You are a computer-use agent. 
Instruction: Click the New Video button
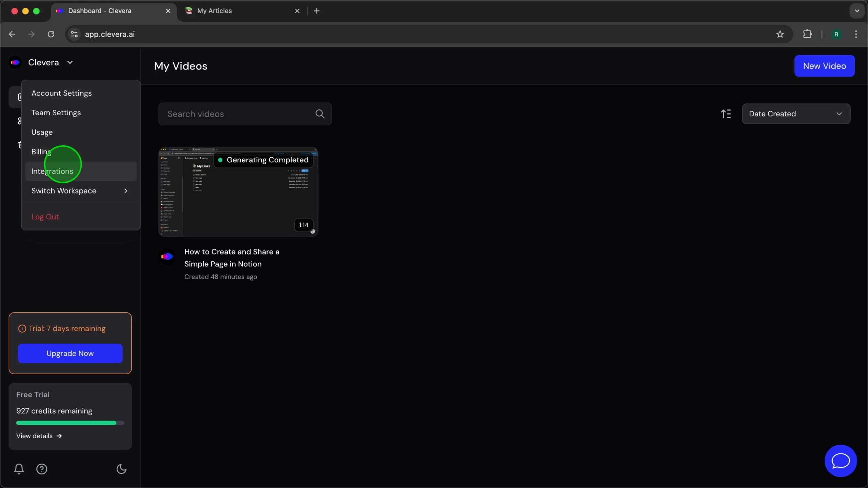pos(824,66)
